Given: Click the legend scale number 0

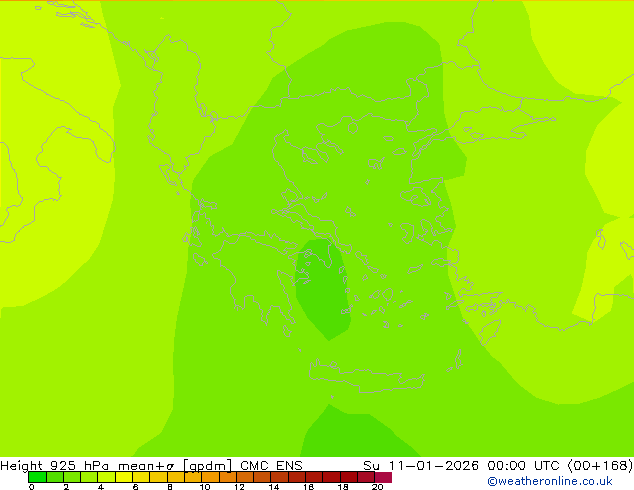Looking at the screenshot, I should pyautogui.click(x=32, y=487).
